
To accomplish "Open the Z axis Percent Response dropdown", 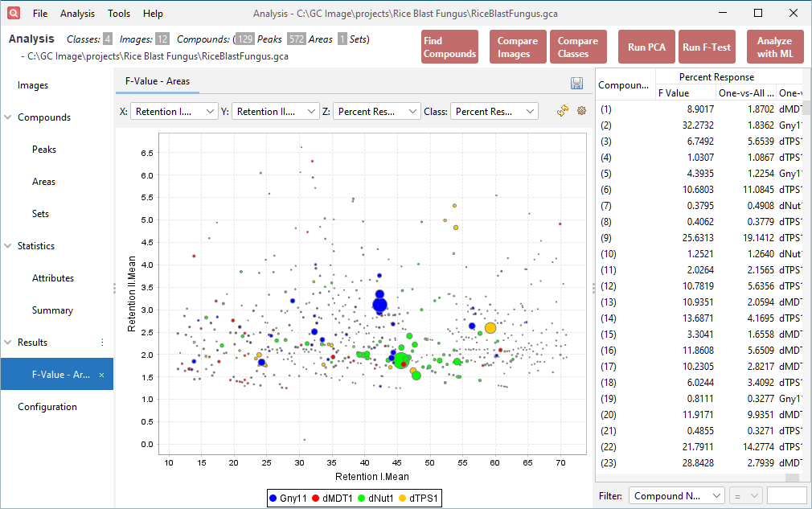I will tap(376, 112).
